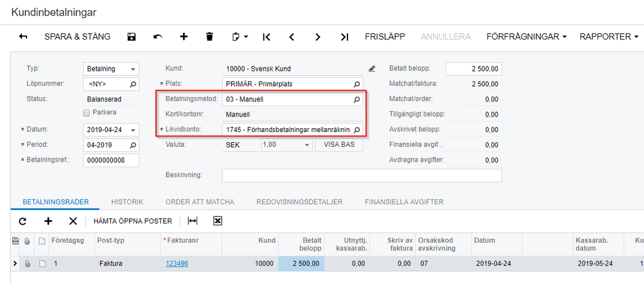
Task: Go to the previous record
Action: coord(291,37)
